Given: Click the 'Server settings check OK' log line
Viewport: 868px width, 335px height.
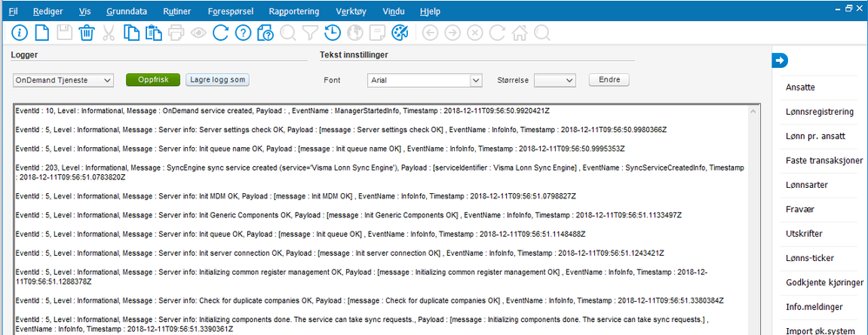Looking at the screenshot, I should coord(341,130).
